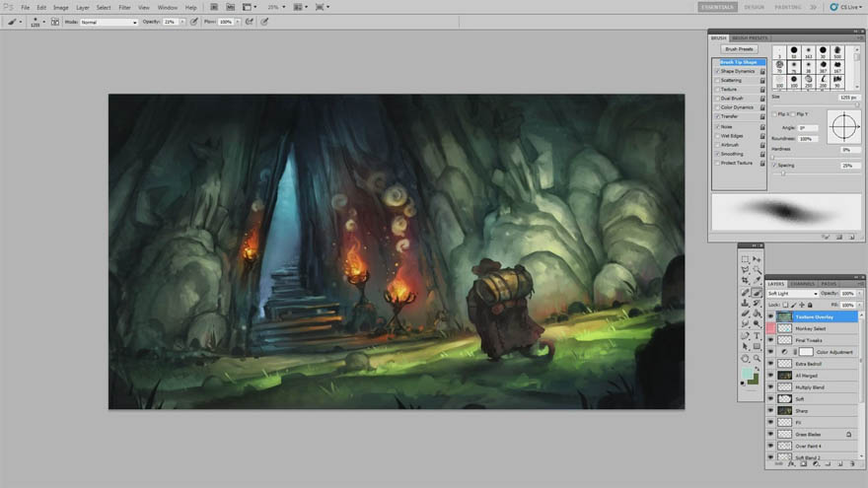The height and width of the screenshot is (488, 868).
Task: Click the Opacity value field
Action: pyautogui.click(x=171, y=22)
